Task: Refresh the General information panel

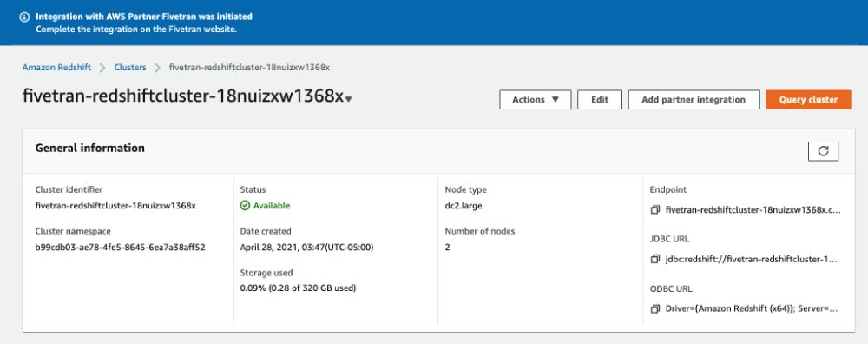Action: (823, 151)
